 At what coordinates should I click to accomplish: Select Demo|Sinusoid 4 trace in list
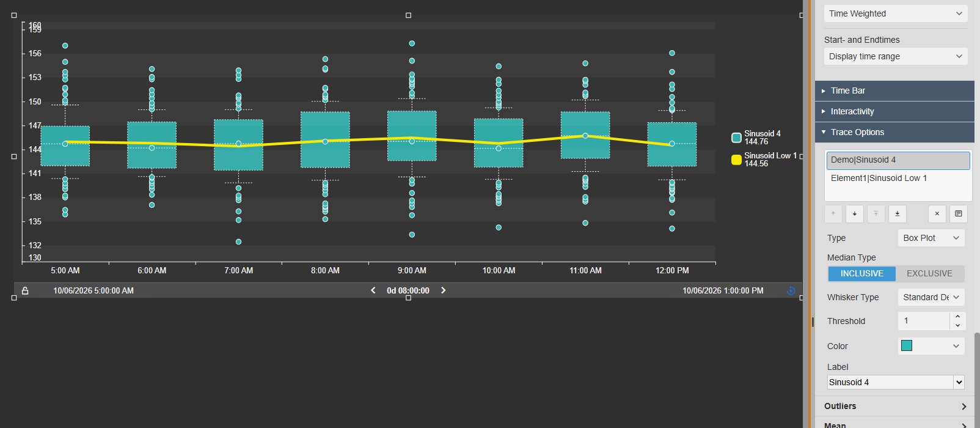click(898, 160)
